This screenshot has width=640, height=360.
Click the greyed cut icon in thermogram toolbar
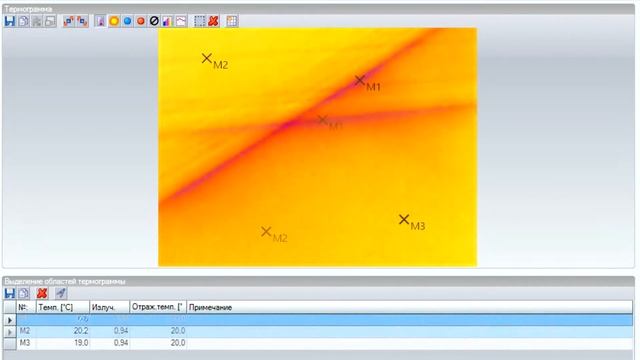pyautogui.click(x=37, y=21)
